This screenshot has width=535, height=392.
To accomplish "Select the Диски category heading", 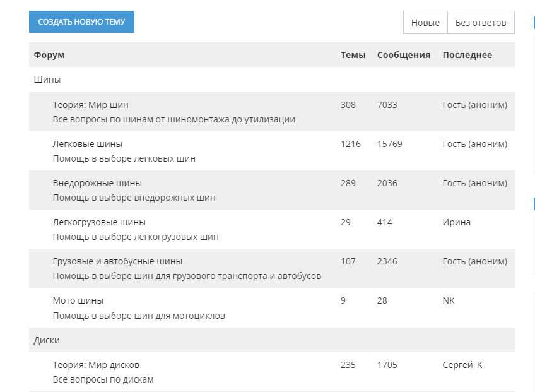I will point(47,340).
